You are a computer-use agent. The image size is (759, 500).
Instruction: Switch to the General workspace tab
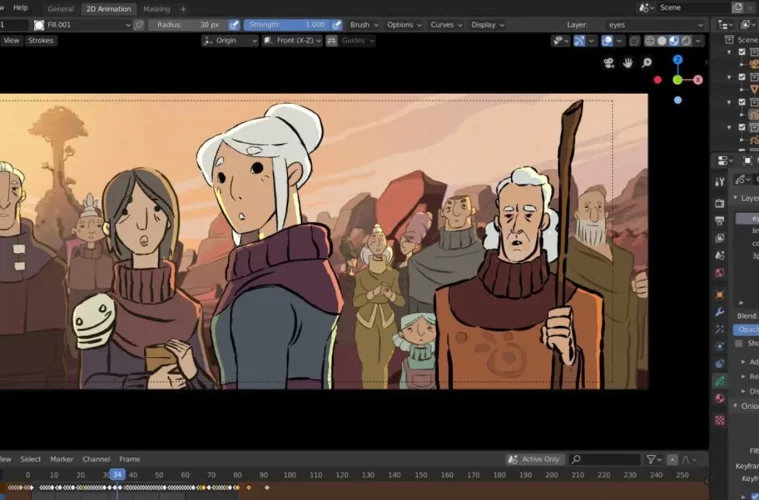(61, 9)
